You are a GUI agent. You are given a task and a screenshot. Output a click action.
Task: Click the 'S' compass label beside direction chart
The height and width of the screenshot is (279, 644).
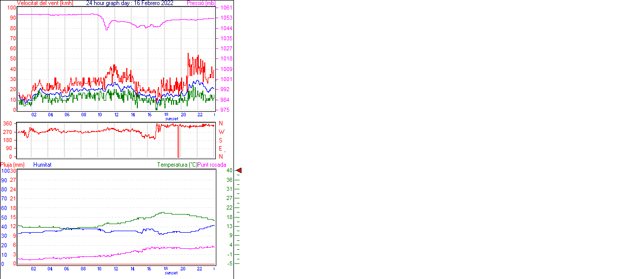[x=220, y=140]
